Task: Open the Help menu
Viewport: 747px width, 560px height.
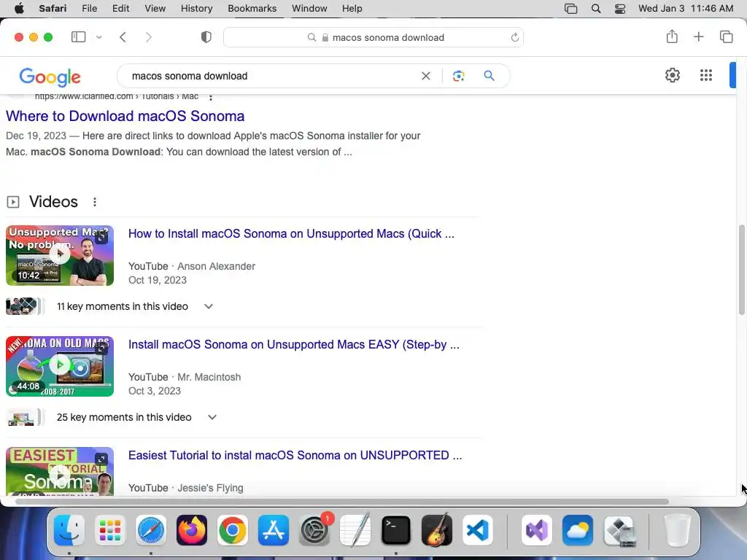Action: pyautogui.click(x=352, y=9)
